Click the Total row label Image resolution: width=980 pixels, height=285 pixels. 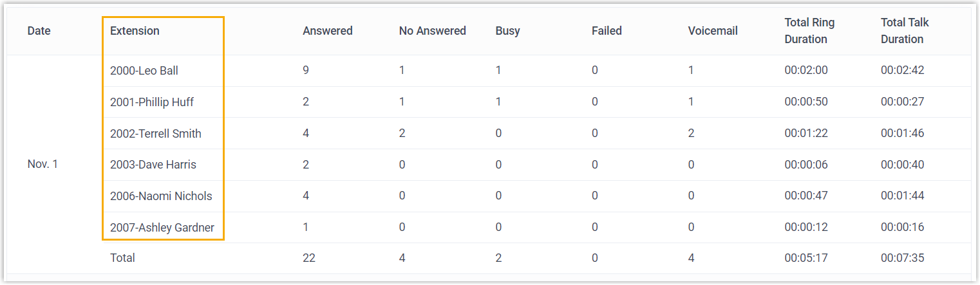(x=122, y=258)
